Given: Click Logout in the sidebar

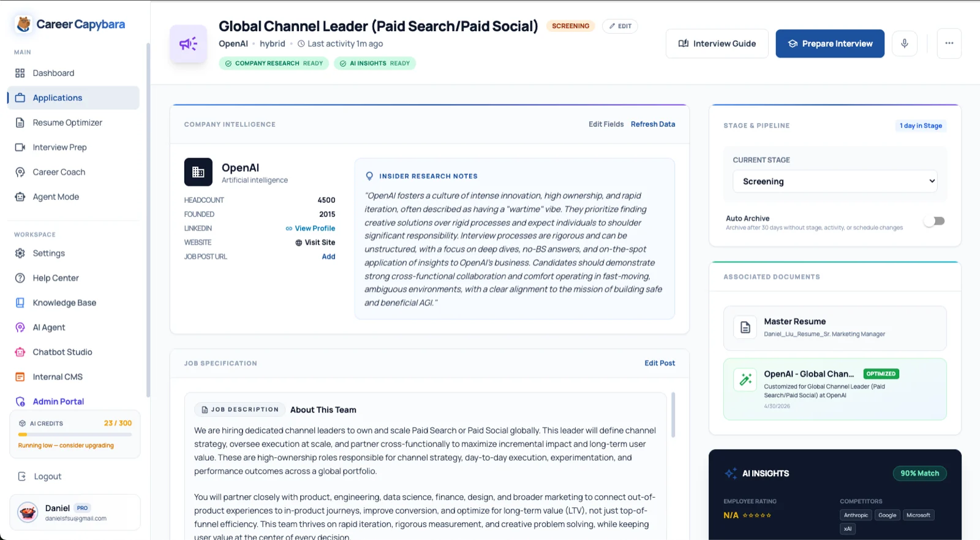Looking at the screenshot, I should (47, 476).
